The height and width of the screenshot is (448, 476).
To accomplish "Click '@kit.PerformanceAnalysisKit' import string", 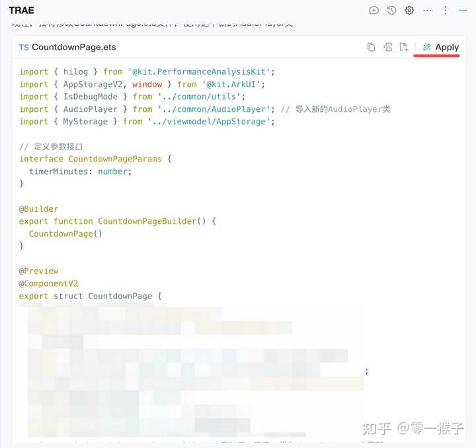I will (199, 72).
